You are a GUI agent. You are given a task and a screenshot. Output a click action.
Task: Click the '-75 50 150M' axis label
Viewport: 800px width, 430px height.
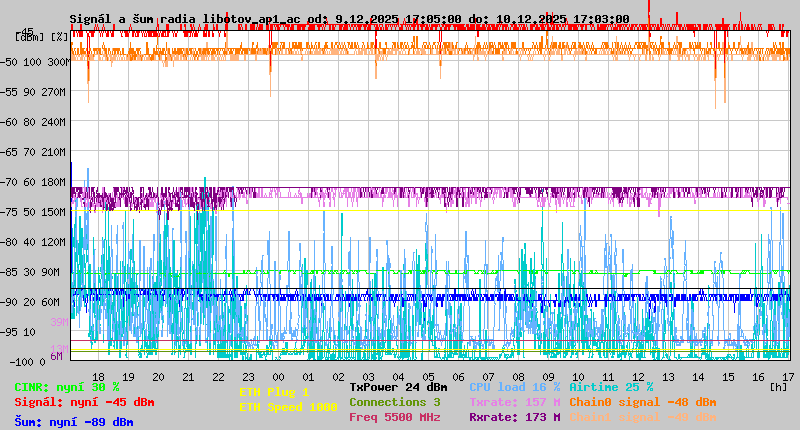coord(33,212)
